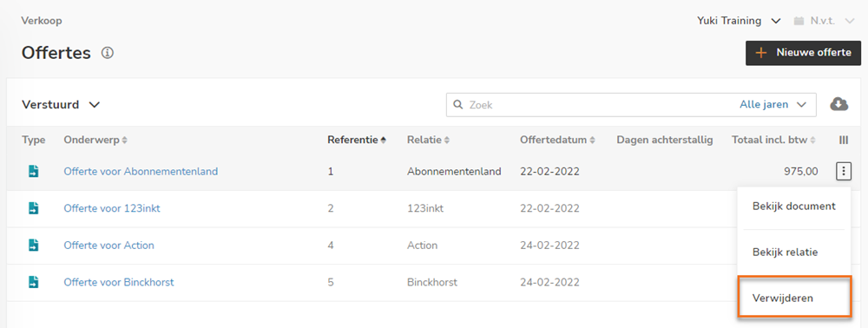Open the Alle jaren year filter

pyautogui.click(x=773, y=104)
